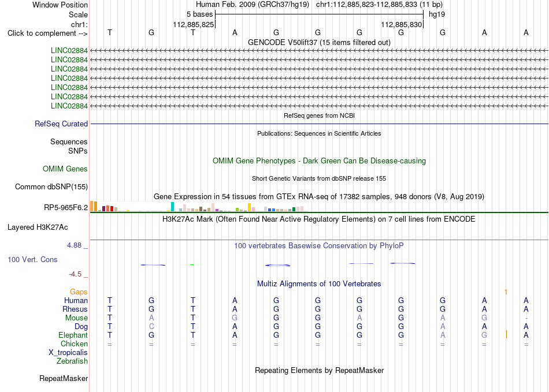Open "Short Genetic Variants from dbSNP release 155" title
The image size is (549, 392).
click(x=319, y=179)
